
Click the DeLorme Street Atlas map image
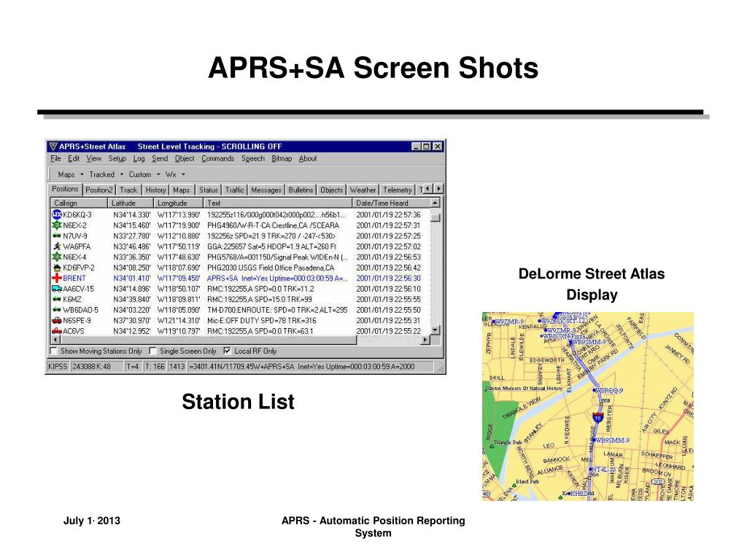pos(588,406)
